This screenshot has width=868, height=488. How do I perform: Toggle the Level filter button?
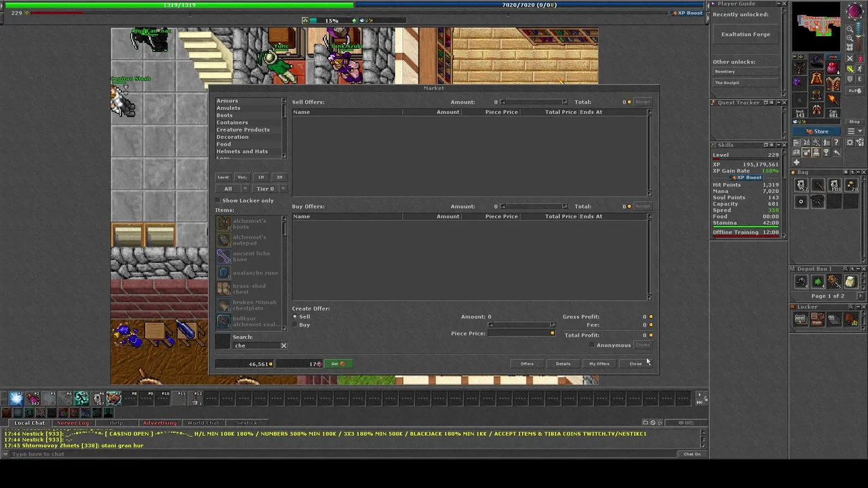[x=223, y=177]
